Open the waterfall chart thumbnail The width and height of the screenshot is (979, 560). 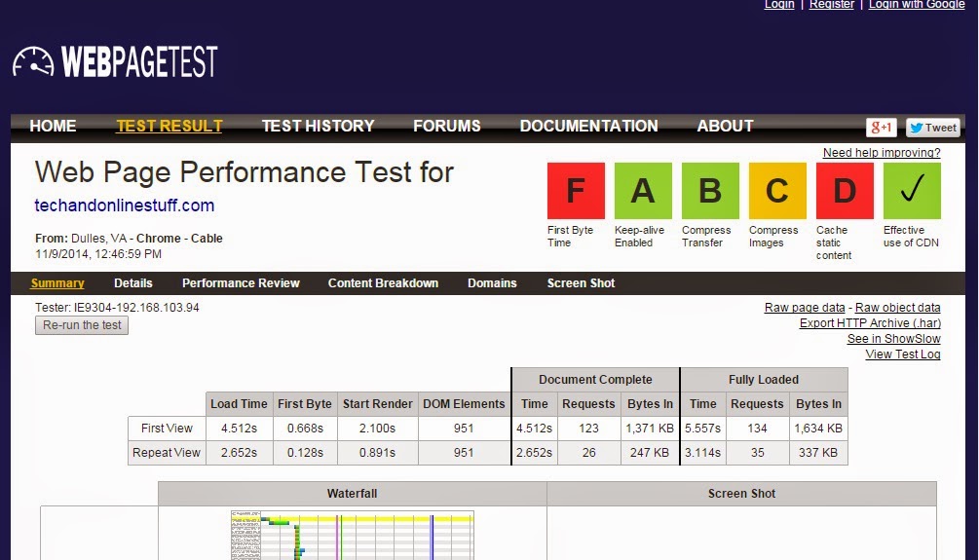point(352,535)
